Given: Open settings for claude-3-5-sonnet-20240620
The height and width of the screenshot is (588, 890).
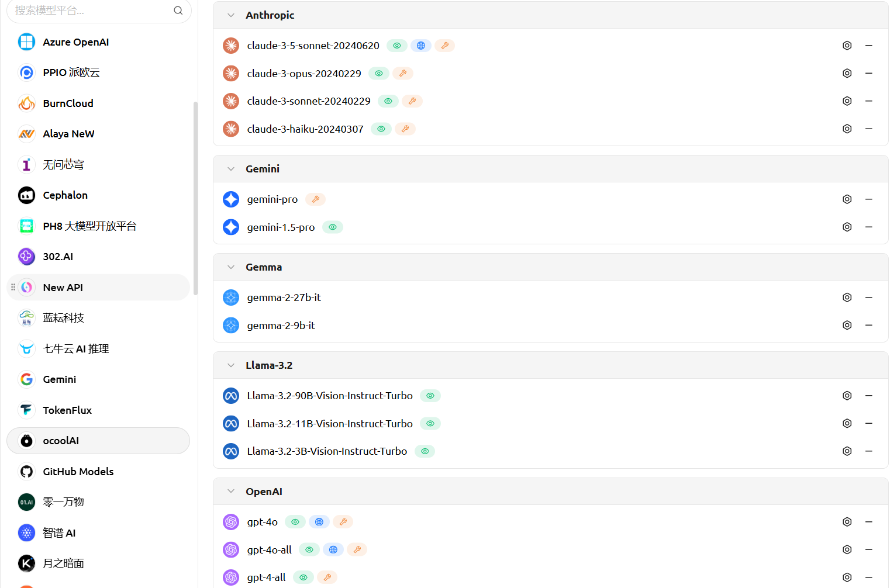Looking at the screenshot, I should point(847,46).
